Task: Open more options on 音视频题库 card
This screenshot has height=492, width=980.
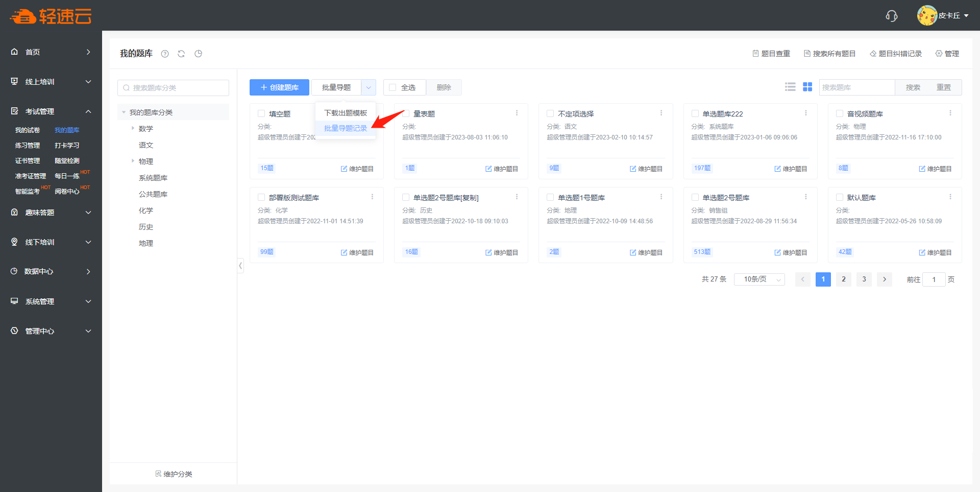Action: (950, 113)
